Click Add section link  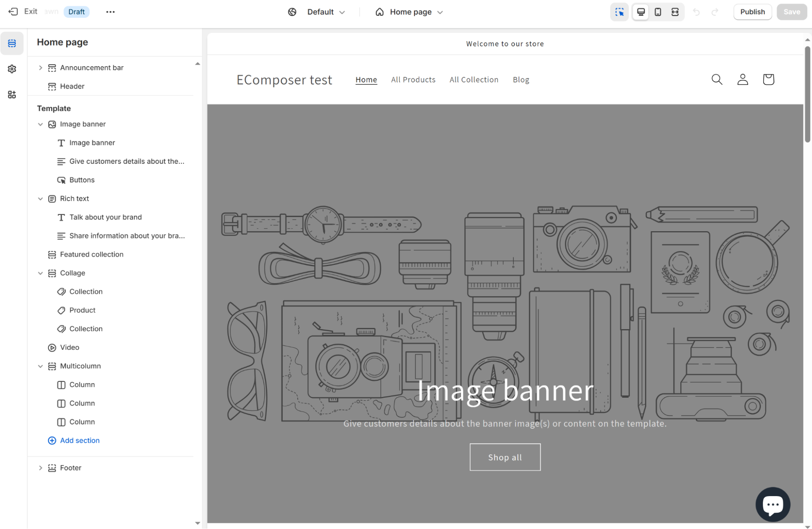80,440
